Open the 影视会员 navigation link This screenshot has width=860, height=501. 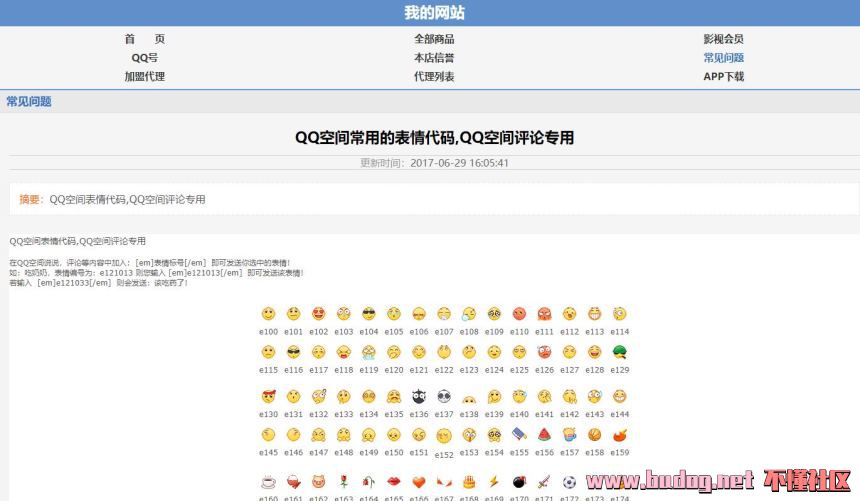point(723,39)
